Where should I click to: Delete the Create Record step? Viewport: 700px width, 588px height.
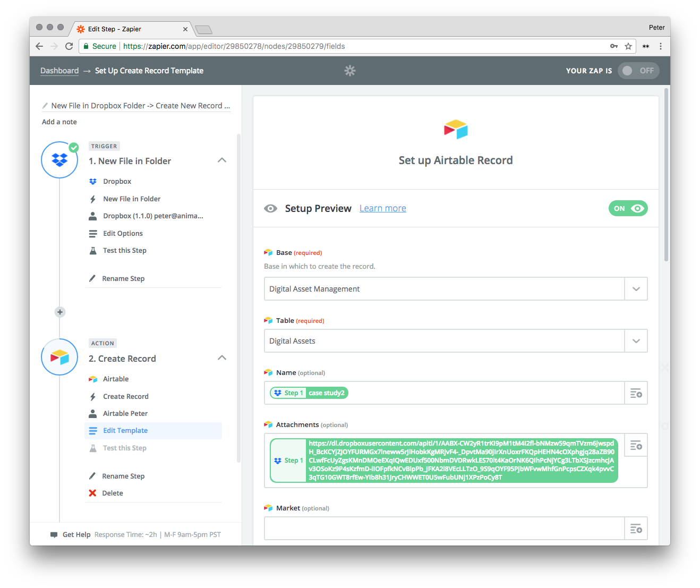coord(113,493)
